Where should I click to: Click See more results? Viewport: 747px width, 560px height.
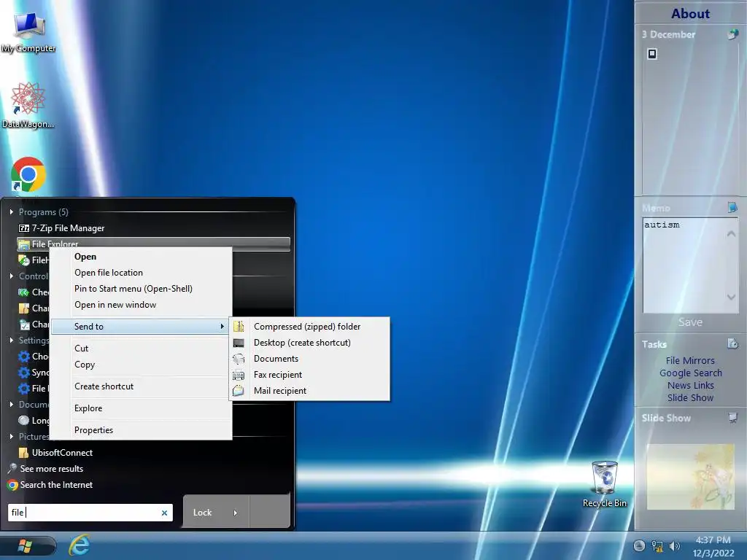tap(52, 469)
